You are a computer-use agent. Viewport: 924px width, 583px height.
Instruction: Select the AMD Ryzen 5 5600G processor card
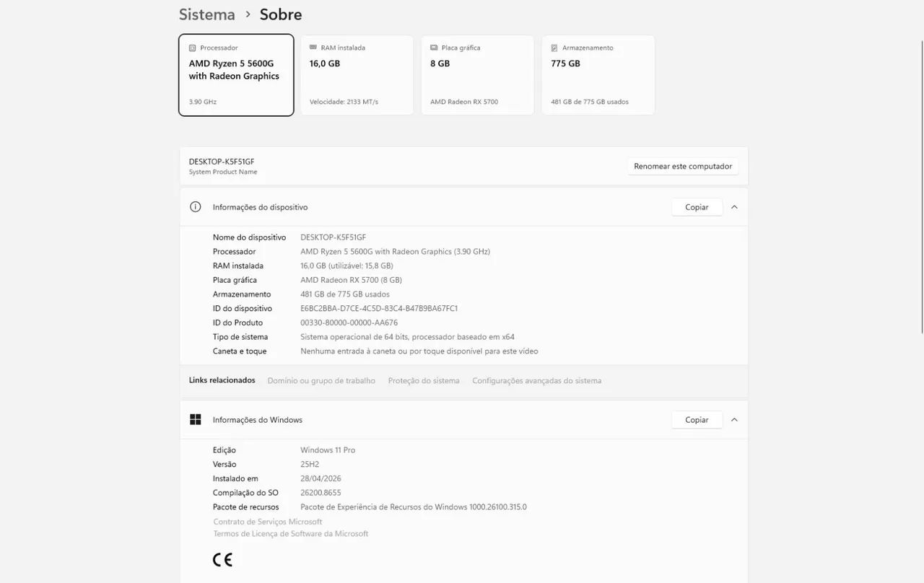[x=236, y=75]
